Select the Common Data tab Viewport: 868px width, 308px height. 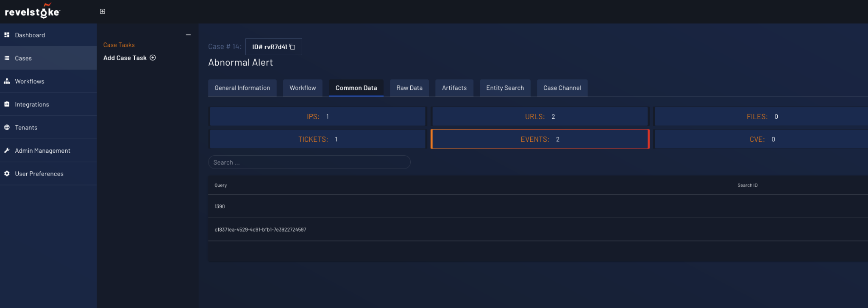click(356, 88)
